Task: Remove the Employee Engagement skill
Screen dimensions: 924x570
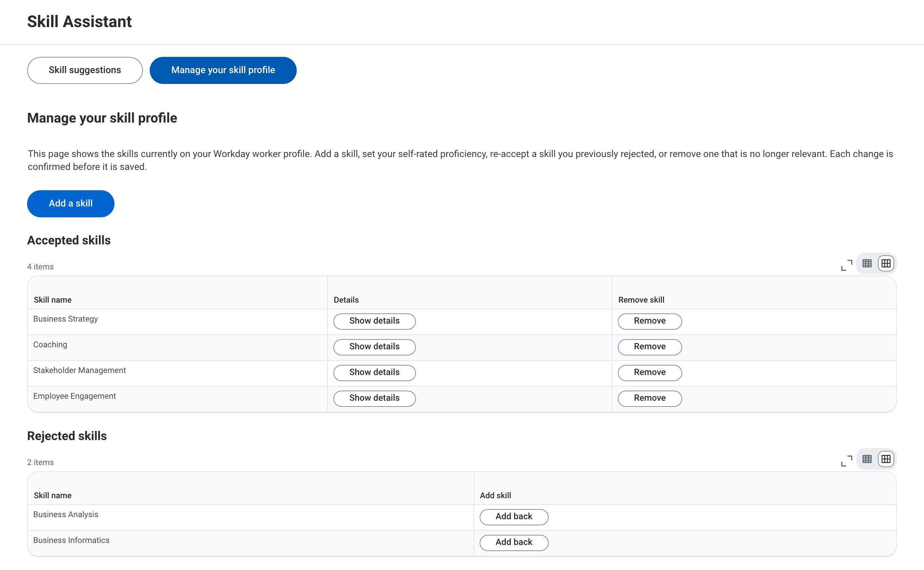Action: [649, 398]
